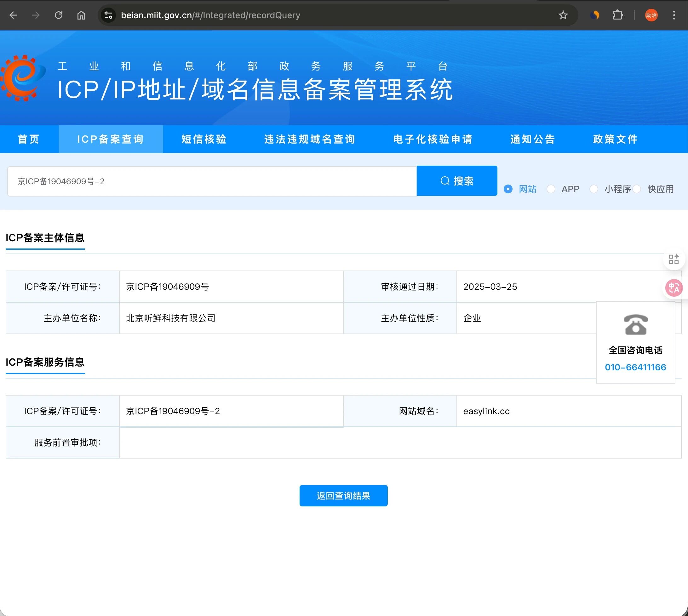Click the pink translate floating icon
The height and width of the screenshot is (616, 688).
[x=674, y=288]
